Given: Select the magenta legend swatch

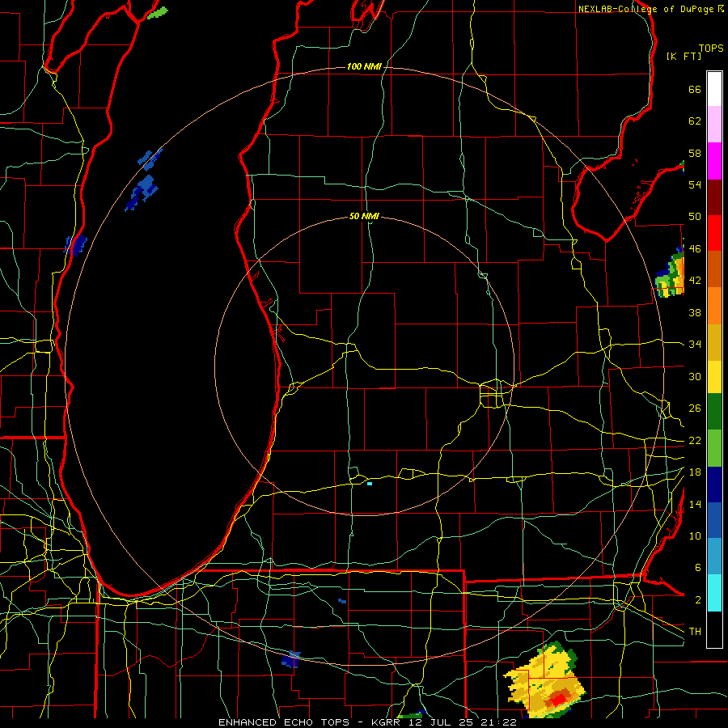Looking at the screenshot, I should click(714, 161).
